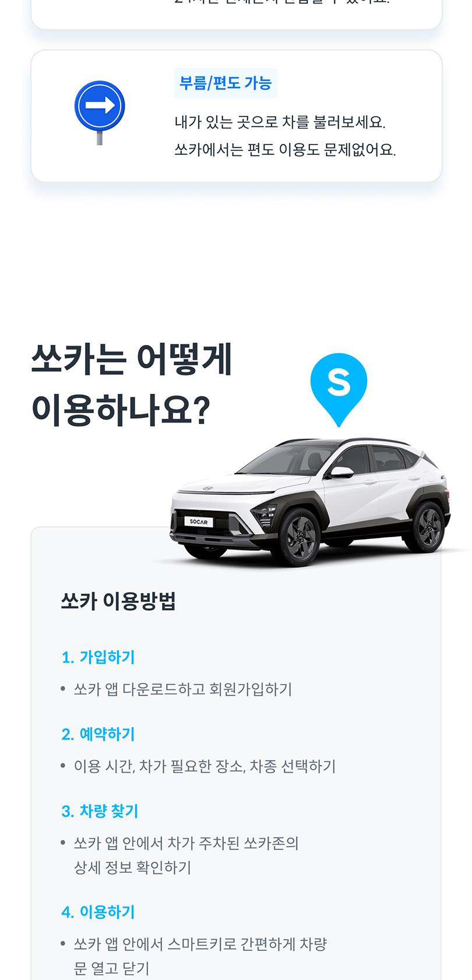Click the line 쏘카에서는 편도 이용도 문제없어요
Screen dimensions: 472x980
[285, 150]
